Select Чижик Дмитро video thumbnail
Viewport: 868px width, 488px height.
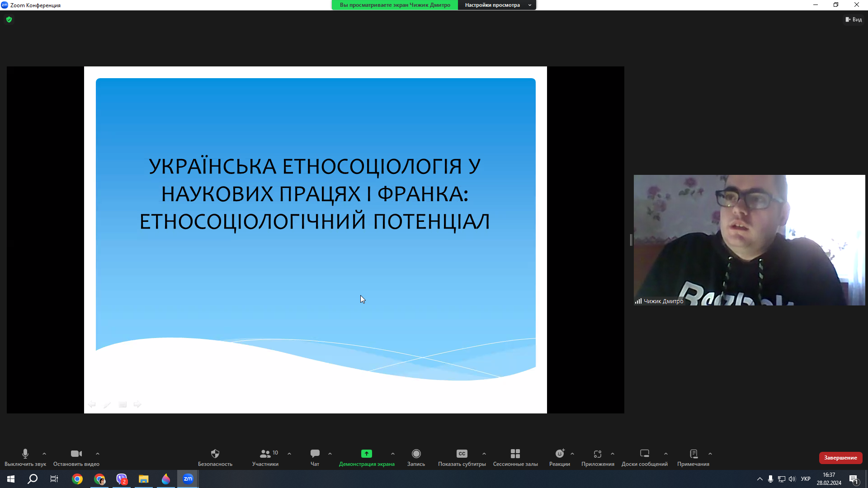click(x=749, y=240)
